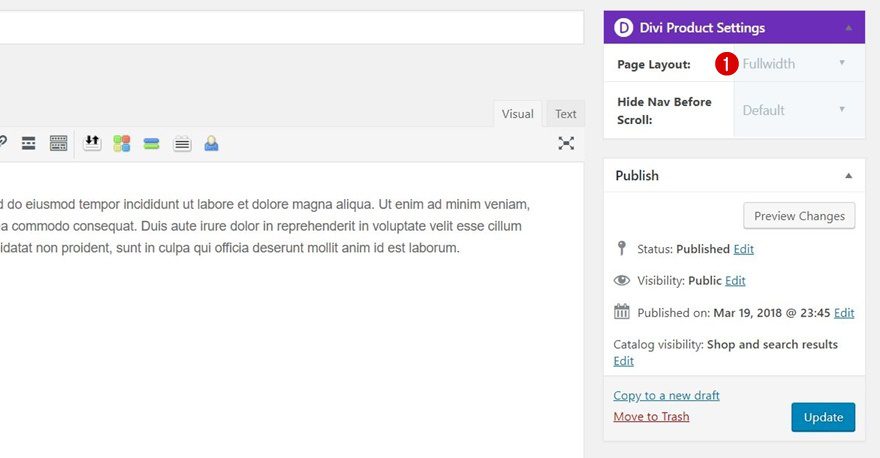Collapse the Divi Product Settings panel
880x458 pixels.
click(849, 28)
